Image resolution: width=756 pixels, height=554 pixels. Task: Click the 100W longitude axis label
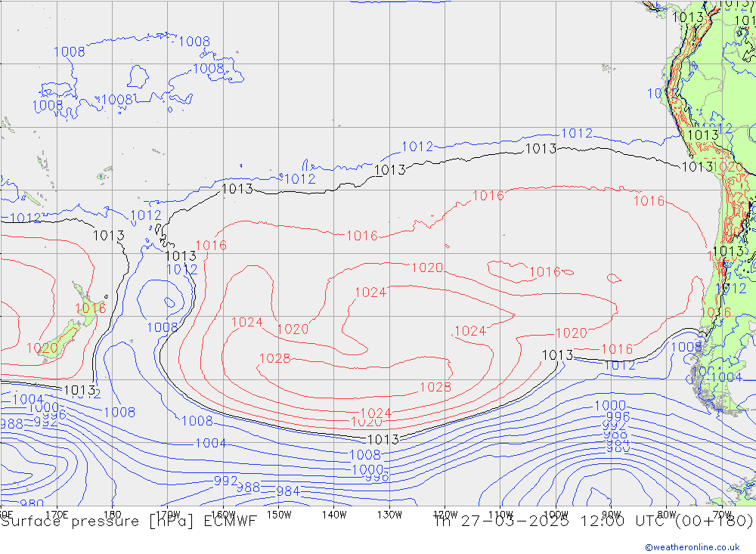coord(556,515)
